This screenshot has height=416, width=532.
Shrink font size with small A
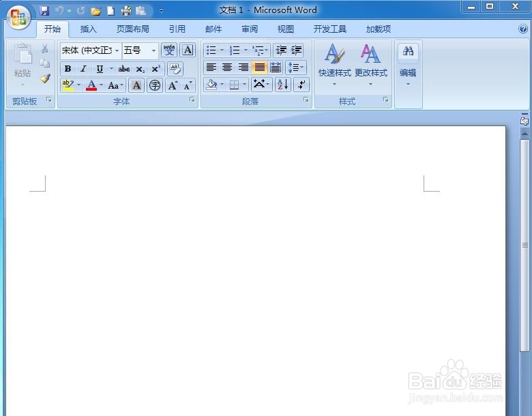[188, 85]
